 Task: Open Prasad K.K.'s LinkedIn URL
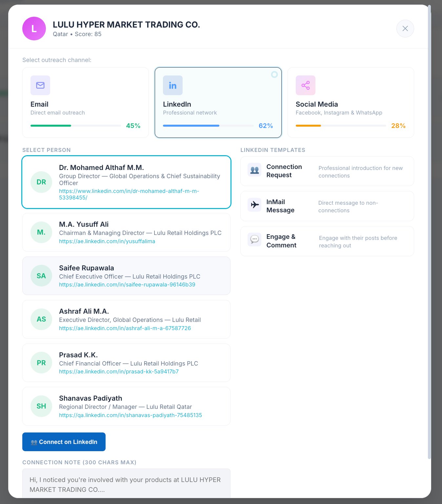(x=119, y=371)
